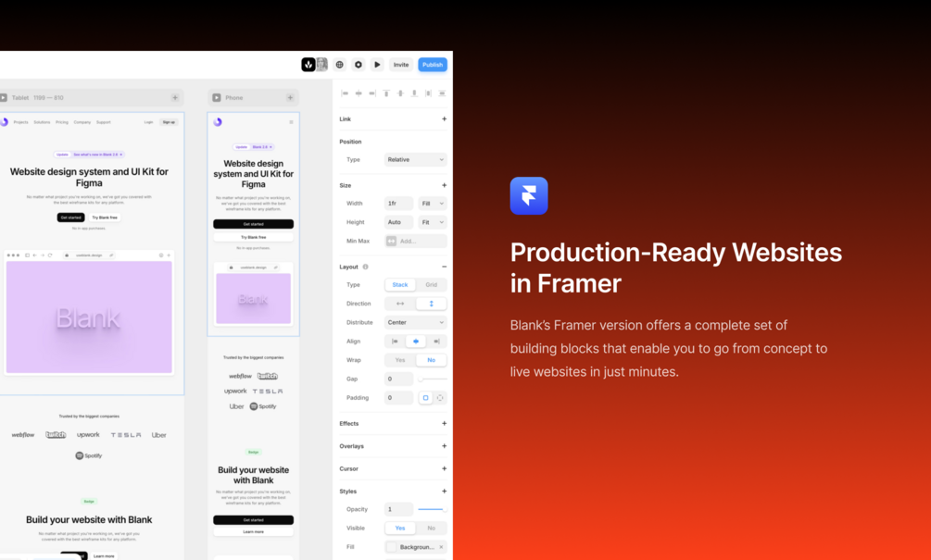Open the hamburger menu in Phone preview

pyautogui.click(x=292, y=122)
